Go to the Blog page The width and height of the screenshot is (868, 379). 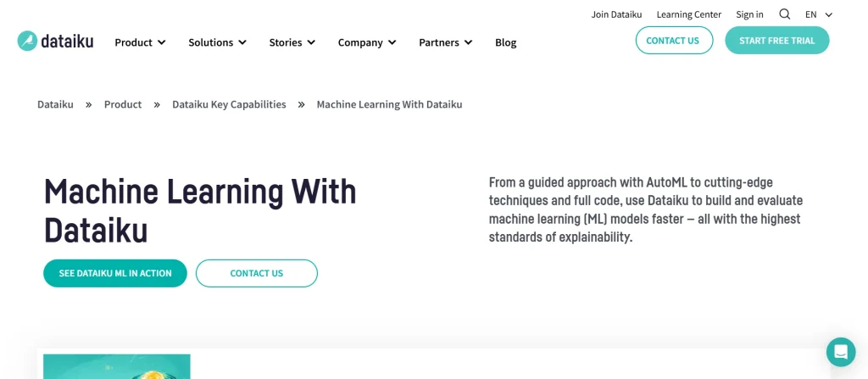505,42
